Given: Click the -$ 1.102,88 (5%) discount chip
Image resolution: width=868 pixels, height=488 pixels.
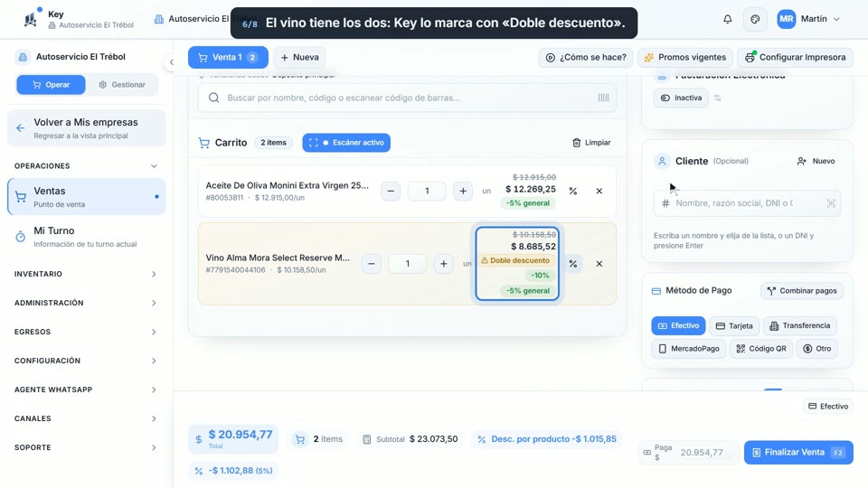Looking at the screenshot, I should point(233,470).
